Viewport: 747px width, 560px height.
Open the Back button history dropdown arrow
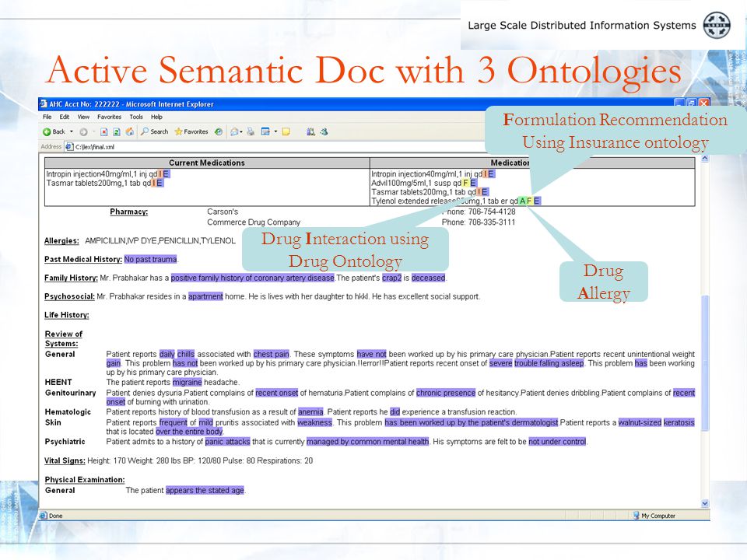tap(72, 132)
